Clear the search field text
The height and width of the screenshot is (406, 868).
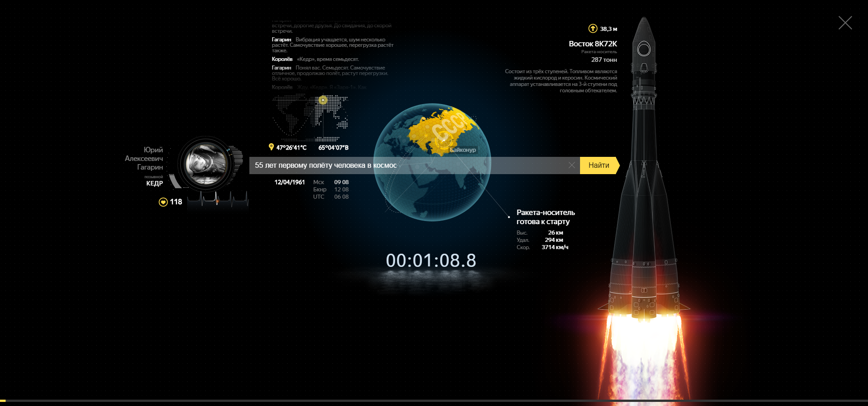coord(572,165)
